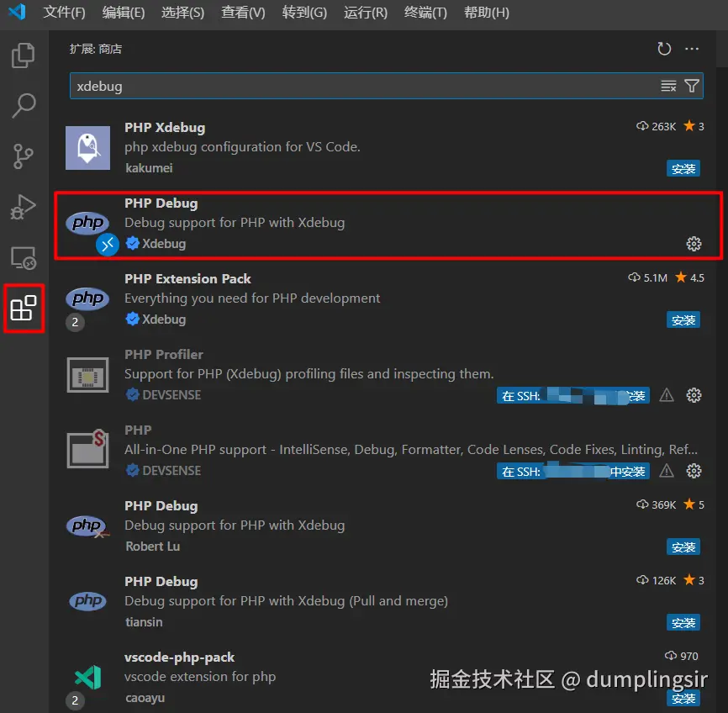
Task: Open the 运行(R) menu
Action: 366,12
